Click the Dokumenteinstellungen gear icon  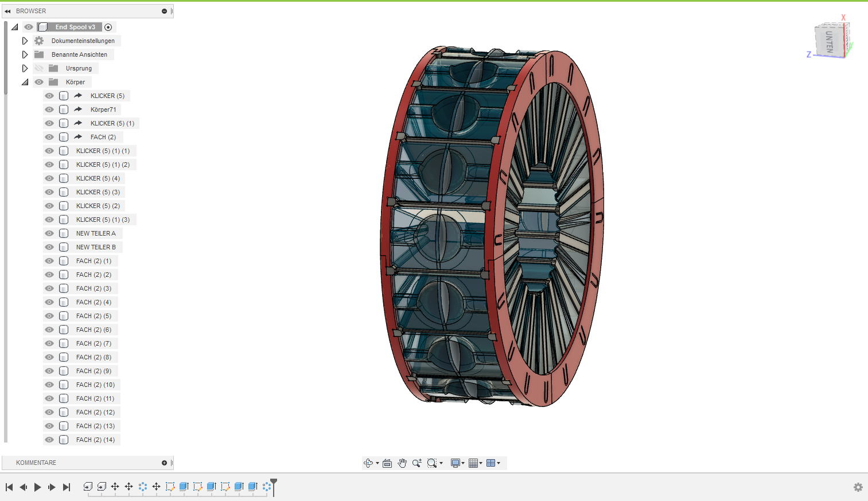click(x=39, y=41)
